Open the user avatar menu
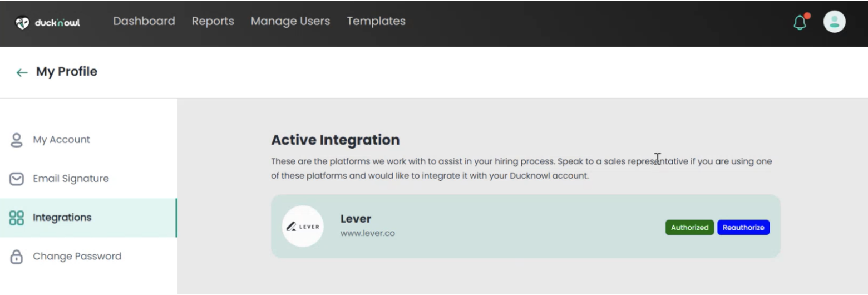The height and width of the screenshot is (295, 868). 834,22
